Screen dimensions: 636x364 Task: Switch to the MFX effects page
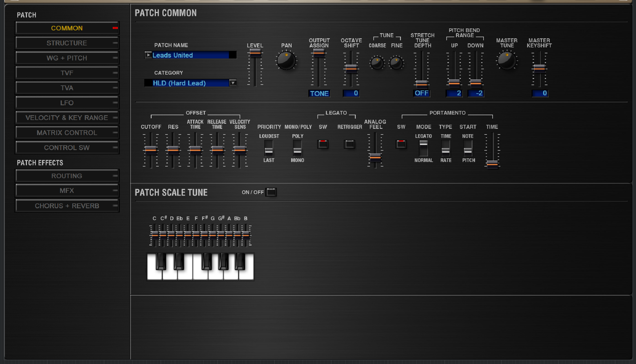[x=67, y=191]
